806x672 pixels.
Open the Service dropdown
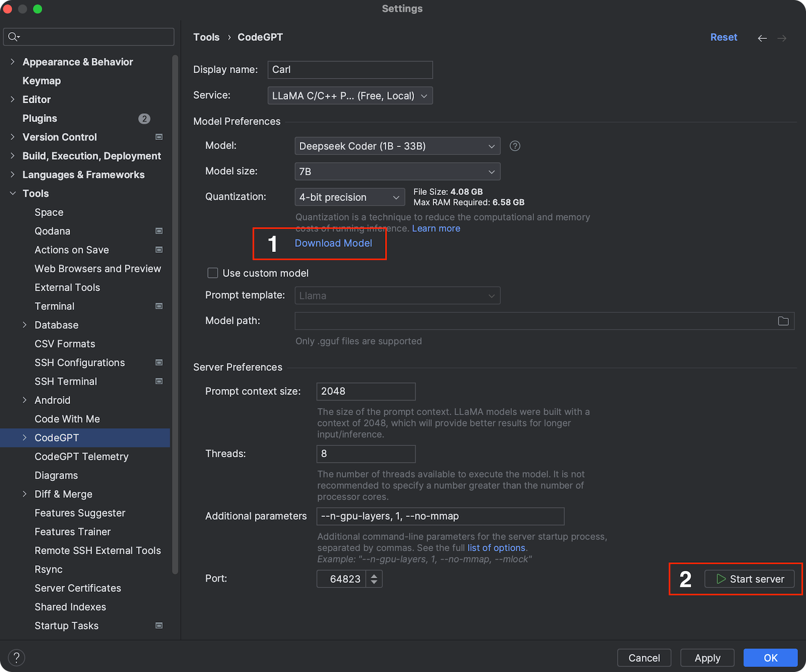pos(350,96)
